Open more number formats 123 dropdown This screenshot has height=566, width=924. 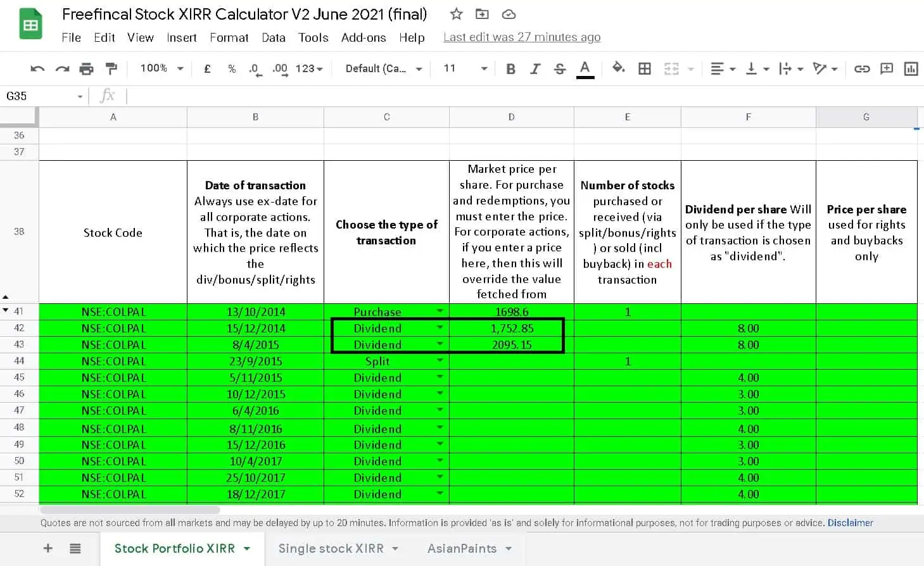point(309,68)
